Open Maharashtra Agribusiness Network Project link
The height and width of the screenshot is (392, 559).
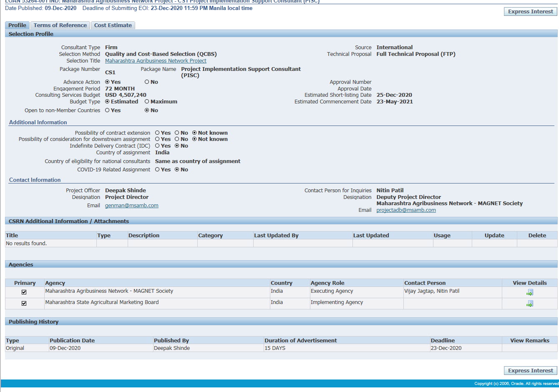click(156, 61)
